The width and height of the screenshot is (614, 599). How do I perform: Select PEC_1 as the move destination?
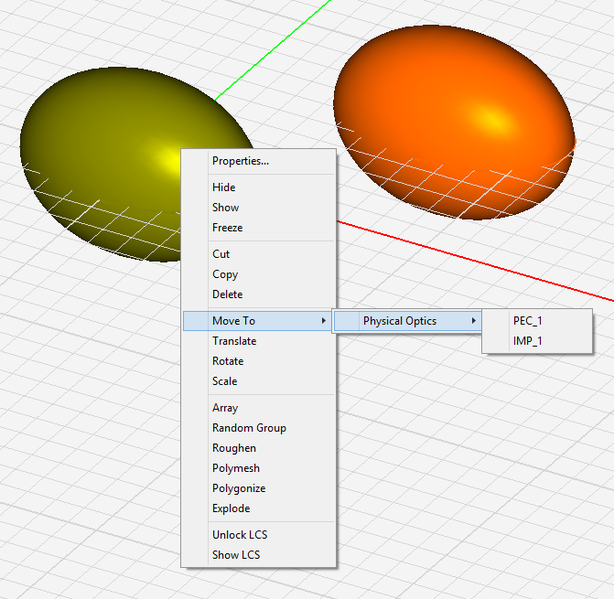click(x=527, y=321)
